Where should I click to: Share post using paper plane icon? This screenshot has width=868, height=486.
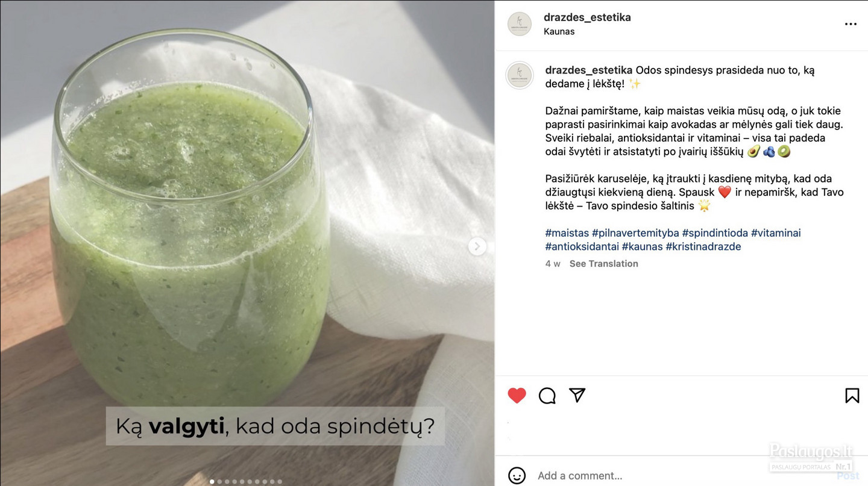pyautogui.click(x=577, y=395)
